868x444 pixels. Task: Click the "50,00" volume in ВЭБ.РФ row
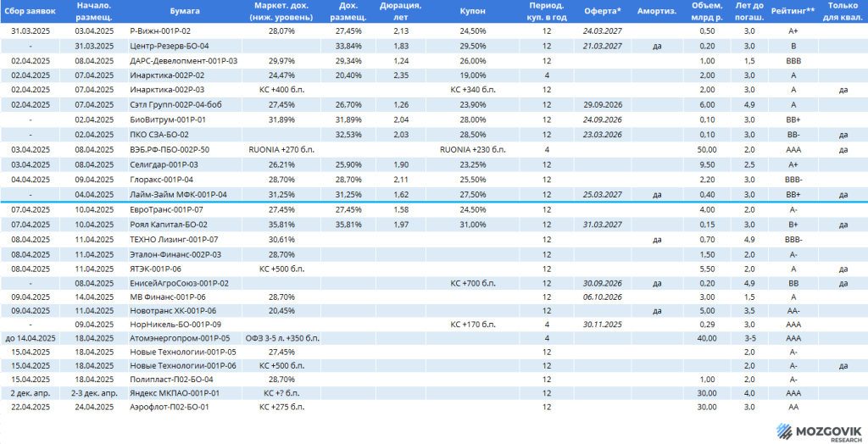[706, 149]
